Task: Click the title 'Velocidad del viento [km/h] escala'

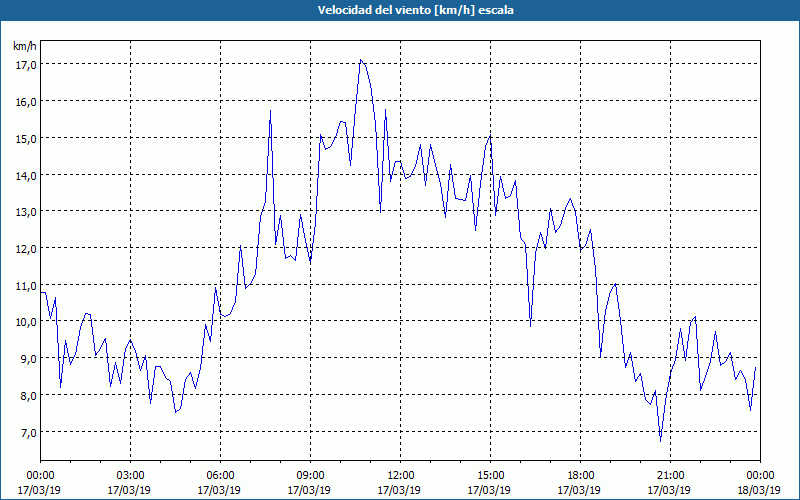Action: click(x=415, y=10)
